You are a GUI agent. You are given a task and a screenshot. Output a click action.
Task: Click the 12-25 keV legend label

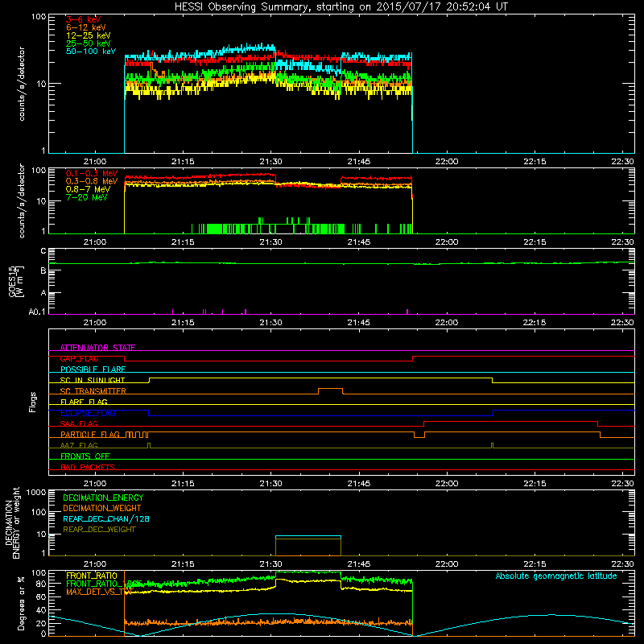(89, 35)
